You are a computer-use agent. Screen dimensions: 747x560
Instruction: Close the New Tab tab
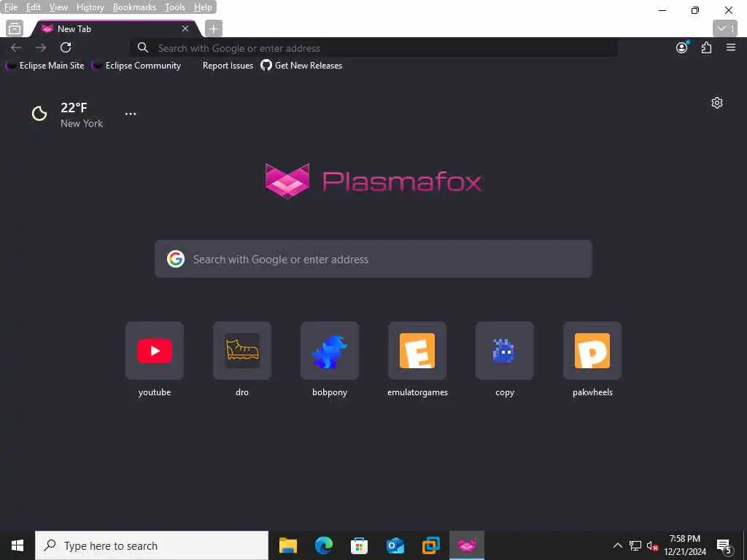185,29
